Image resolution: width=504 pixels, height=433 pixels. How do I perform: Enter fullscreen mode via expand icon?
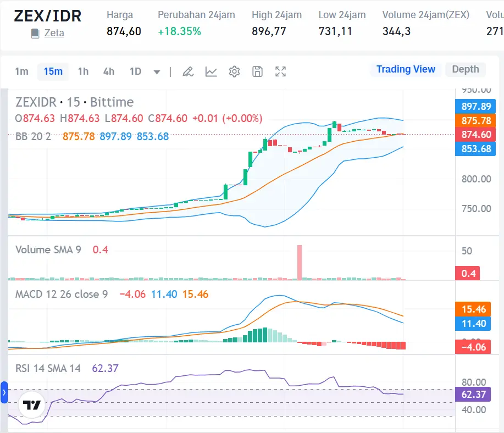280,71
